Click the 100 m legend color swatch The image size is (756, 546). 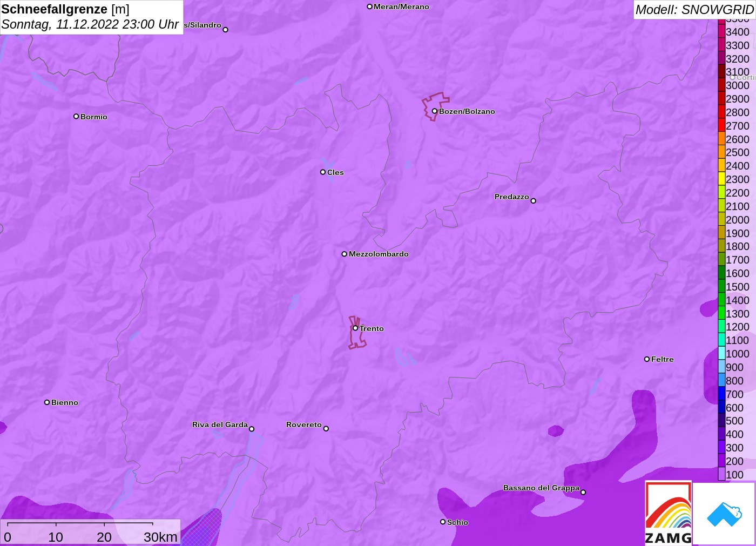[721, 474]
